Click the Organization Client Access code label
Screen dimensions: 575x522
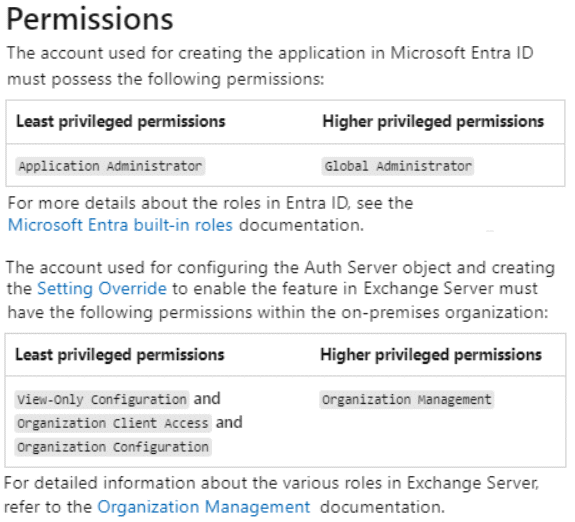pyautogui.click(x=113, y=423)
